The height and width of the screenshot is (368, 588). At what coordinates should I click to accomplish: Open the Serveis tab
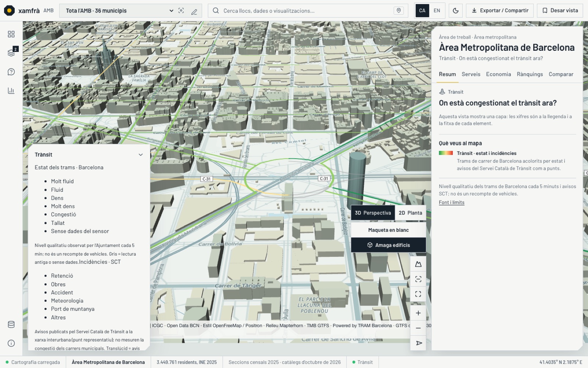click(x=471, y=74)
